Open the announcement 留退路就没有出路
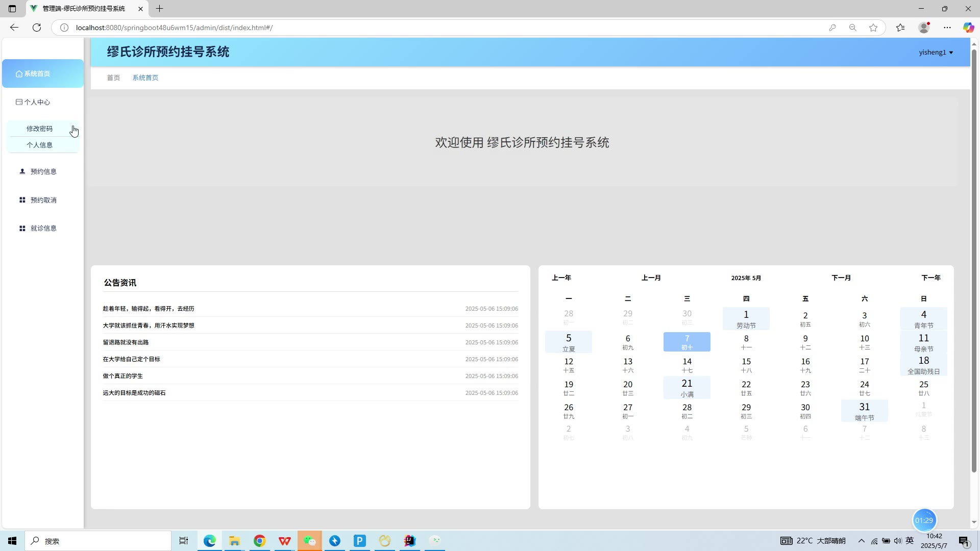 click(126, 342)
